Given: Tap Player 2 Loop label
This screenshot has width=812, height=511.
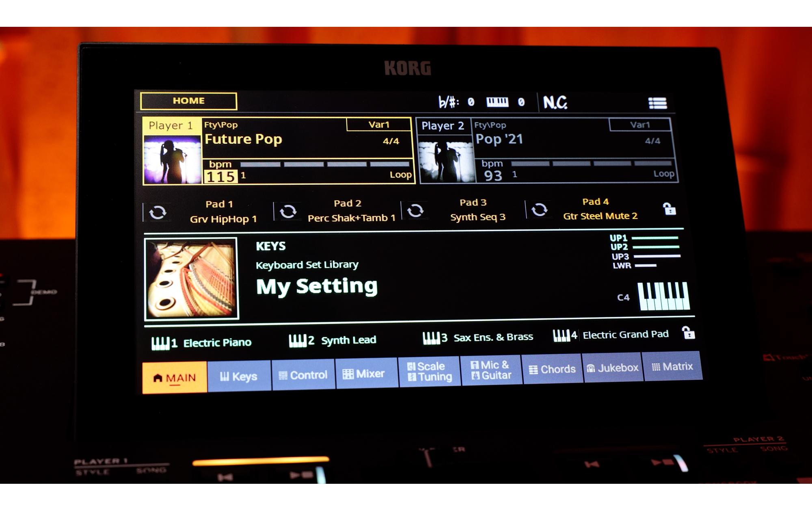Looking at the screenshot, I should tap(664, 174).
